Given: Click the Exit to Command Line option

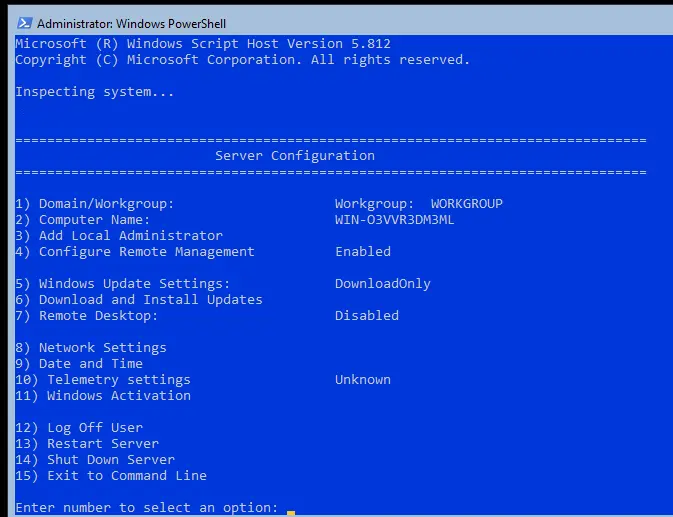Looking at the screenshot, I should point(111,476).
